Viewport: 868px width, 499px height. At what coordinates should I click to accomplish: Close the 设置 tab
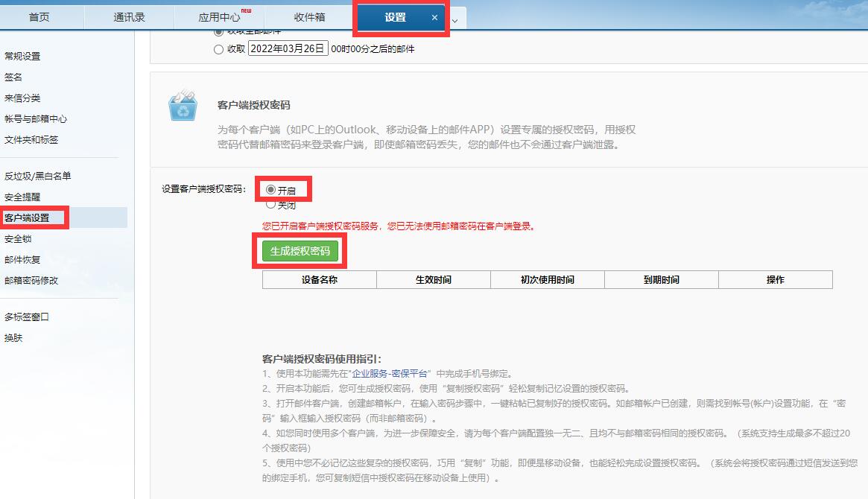pyautogui.click(x=434, y=18)
